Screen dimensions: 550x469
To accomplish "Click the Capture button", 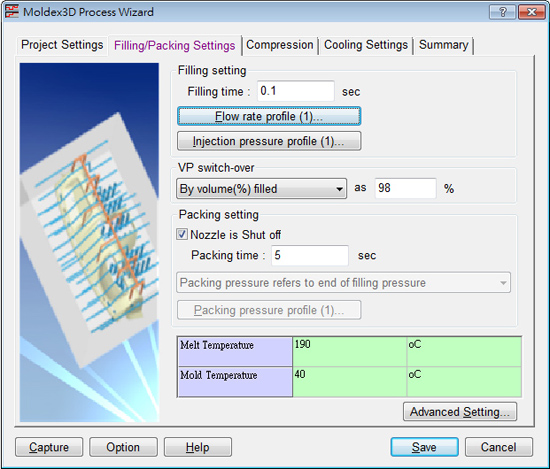I will [49, 447].
